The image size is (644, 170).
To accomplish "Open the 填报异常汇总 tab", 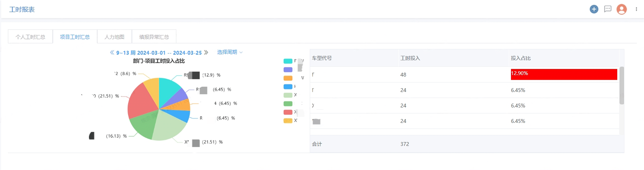I will tap(154, 37).
